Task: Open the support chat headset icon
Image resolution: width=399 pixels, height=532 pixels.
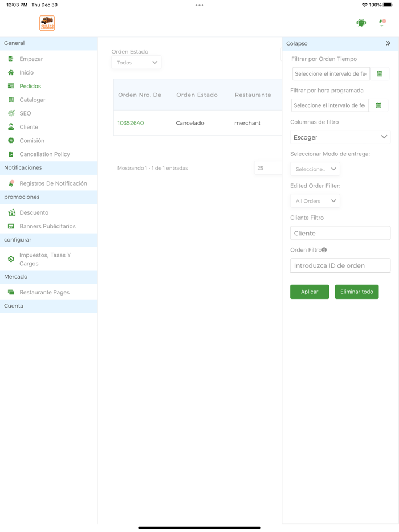Action: click(361, 23)
